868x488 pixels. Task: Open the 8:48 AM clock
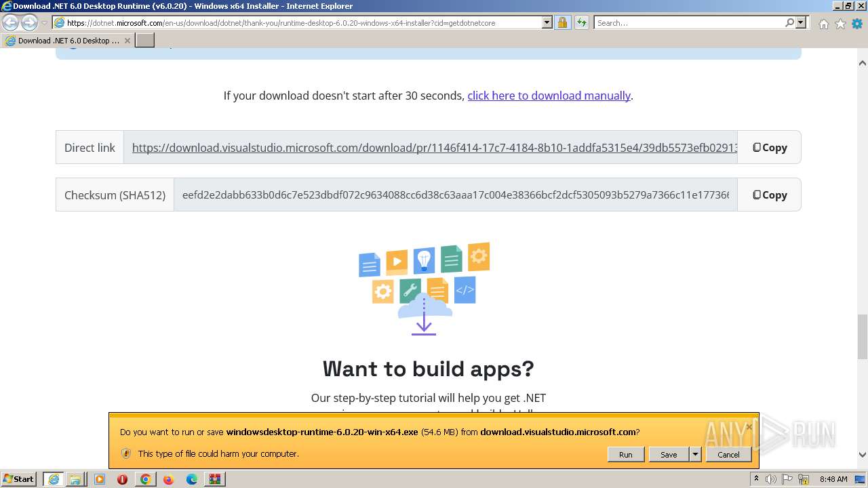pyautogui.click(x=833, y=479)
